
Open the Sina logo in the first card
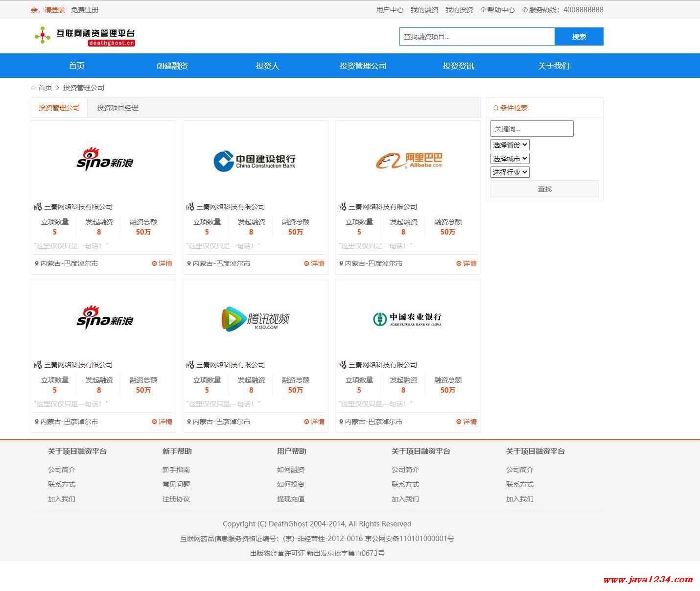[105, 159]
